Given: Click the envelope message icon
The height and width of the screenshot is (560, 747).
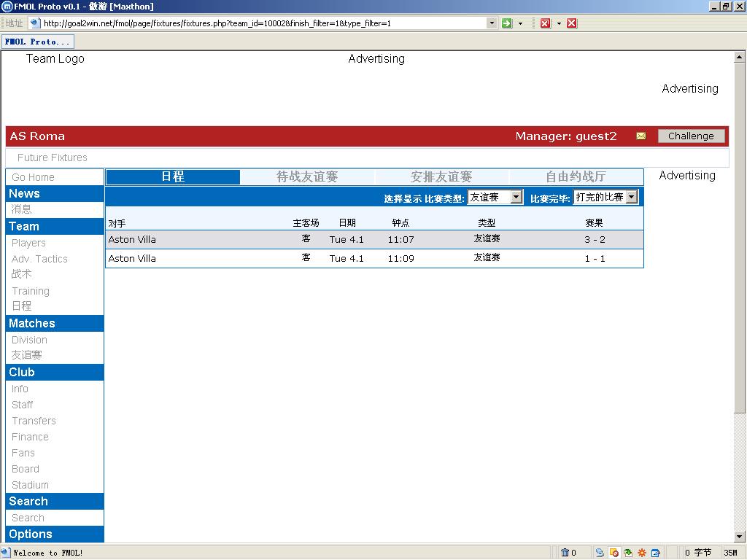Looking at the screenshot, I should tap(641, 136).
